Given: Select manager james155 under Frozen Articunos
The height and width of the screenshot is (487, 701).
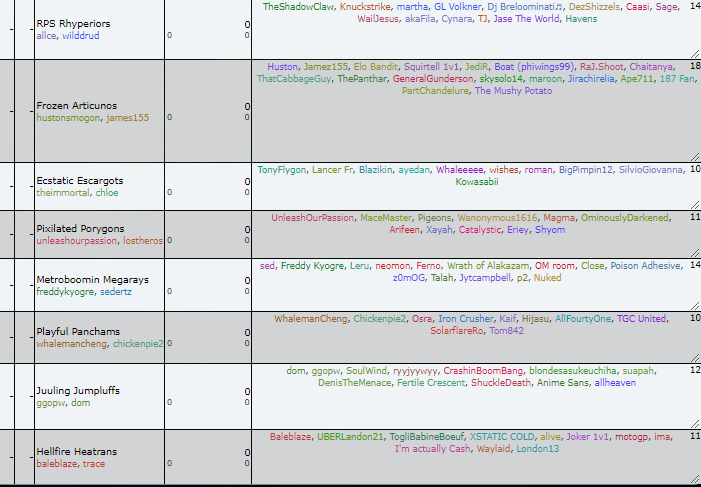Looking at the screenshot, I should (x=127, y=118).
